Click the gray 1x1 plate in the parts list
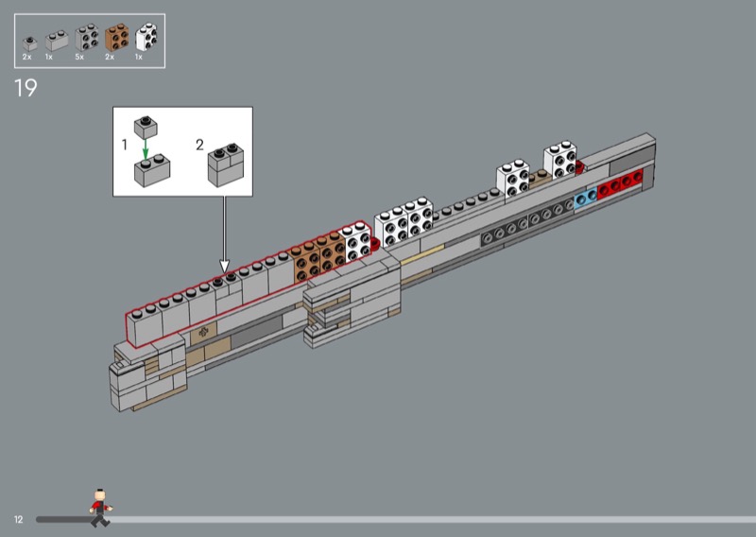Viewport: 756px width, 537px height. pyautogui.click(x=30, y=43)
